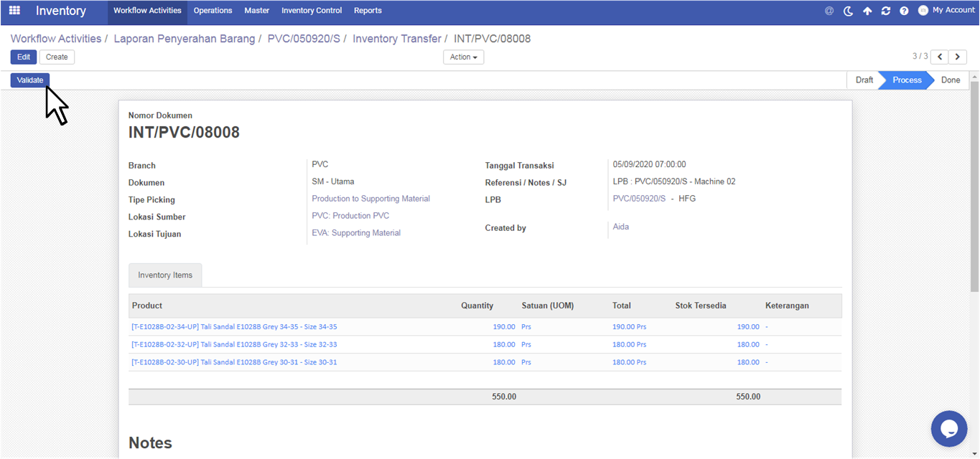Go to the previous record arrow
Screen dimensions: 980x459
click(939, 57)
